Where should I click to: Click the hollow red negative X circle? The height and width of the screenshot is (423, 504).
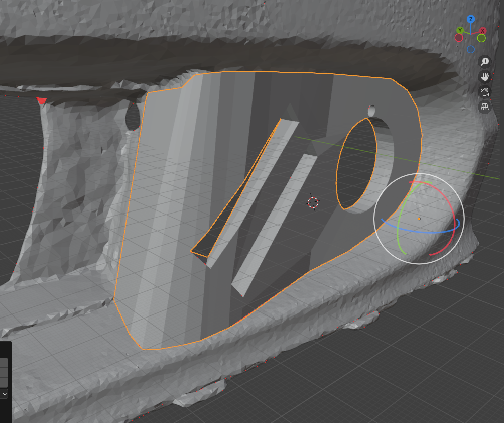pyautogui.click(x=459, y=38)
